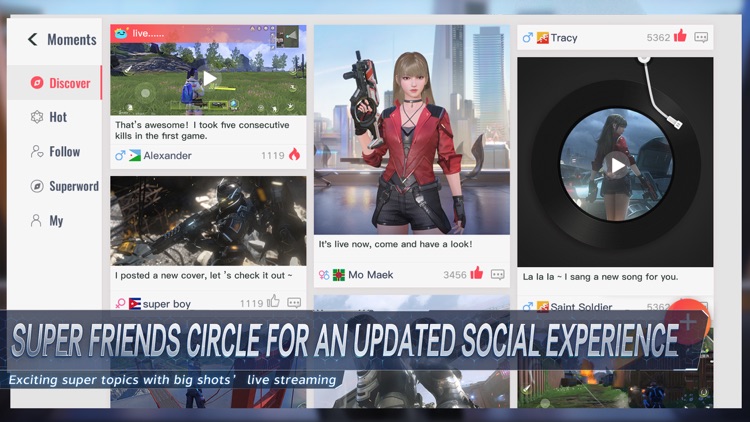750x422 pixels.
Task: Click Alexander's country flag icon
Action: click(x=135, y=155)
